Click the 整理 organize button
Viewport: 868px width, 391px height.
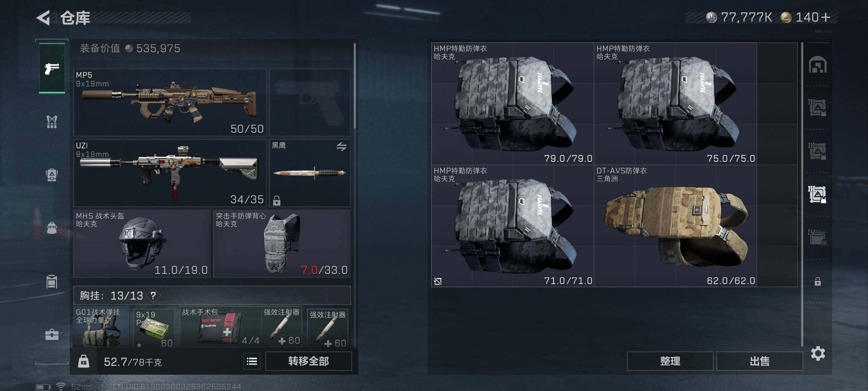click(670, 361)
